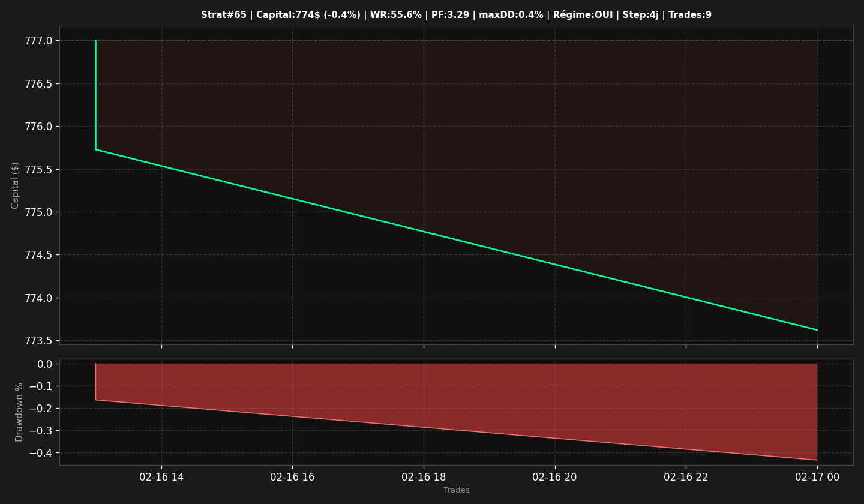This screenshot has width=864, height=504.
Task: Click the '02-16 18' time axis label
Action: [424, 477]
